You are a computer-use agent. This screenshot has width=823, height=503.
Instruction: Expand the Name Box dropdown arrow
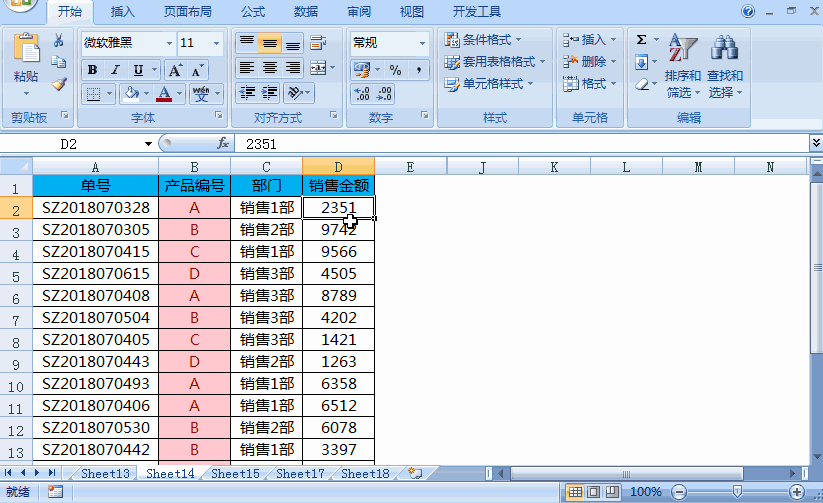click(149, 144)
